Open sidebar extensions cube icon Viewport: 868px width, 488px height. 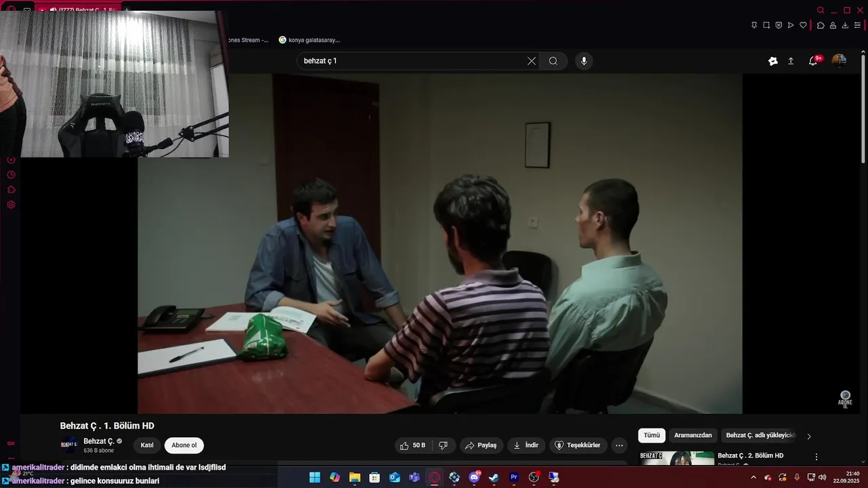click(11, 190)
